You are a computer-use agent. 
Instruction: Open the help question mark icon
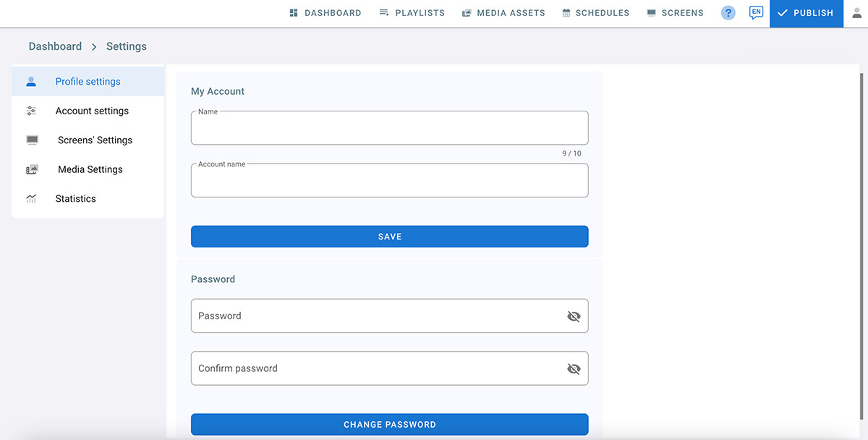(x=728, y=12)
